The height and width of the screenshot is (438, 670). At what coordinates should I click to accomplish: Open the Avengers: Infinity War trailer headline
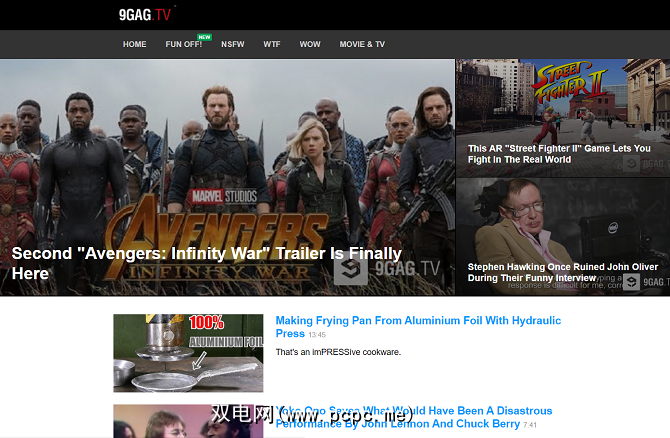click(x=206, y=263)
